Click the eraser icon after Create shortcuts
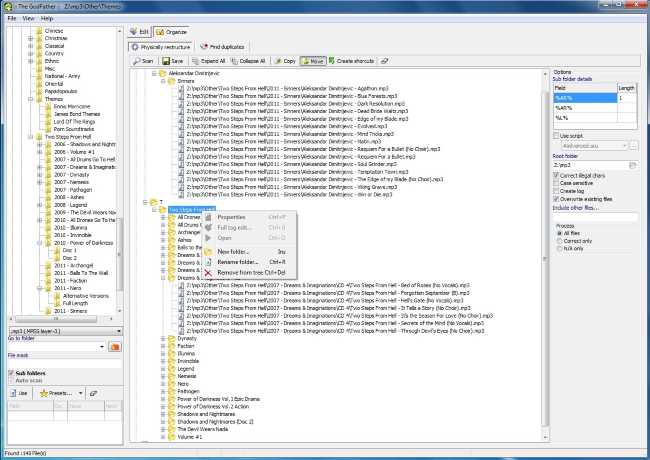The width and height of the screenshot is (650, 460). (x=383, y=61)
